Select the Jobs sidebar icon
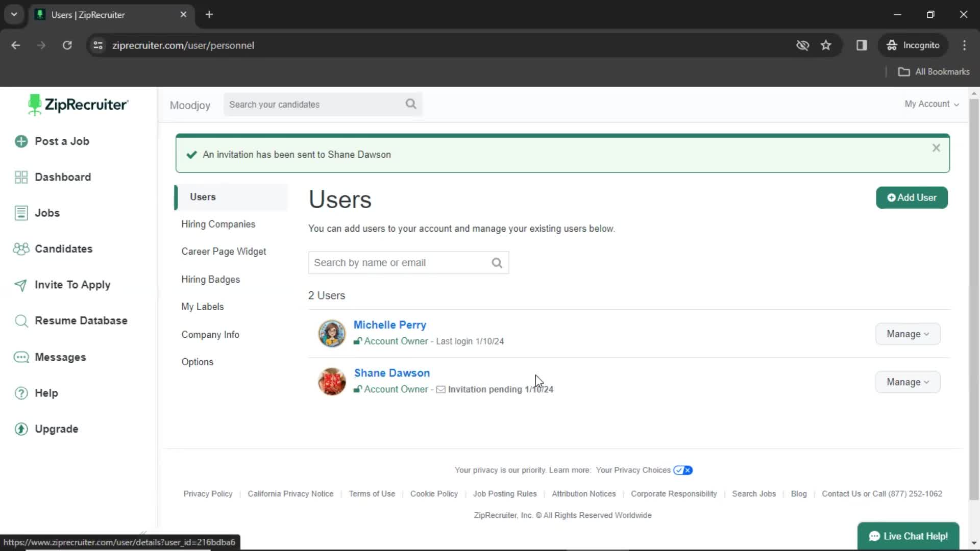980x551 pixels. [21, 213]
